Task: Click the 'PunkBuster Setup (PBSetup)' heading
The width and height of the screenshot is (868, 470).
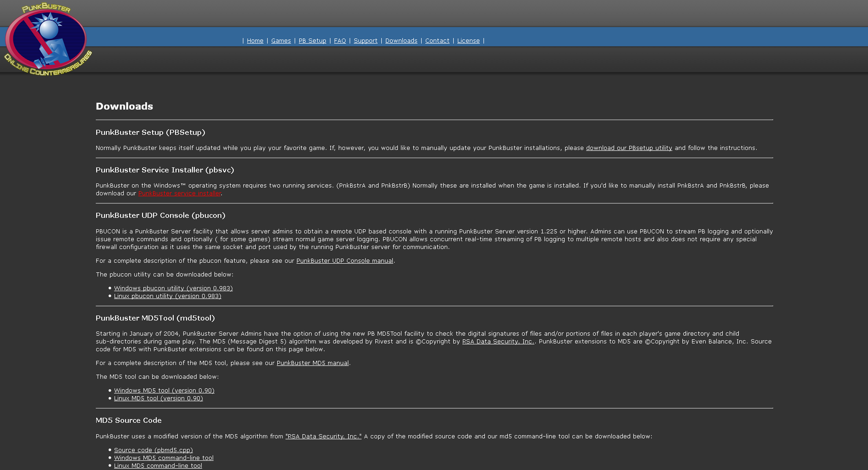Action: pos(150,133)
